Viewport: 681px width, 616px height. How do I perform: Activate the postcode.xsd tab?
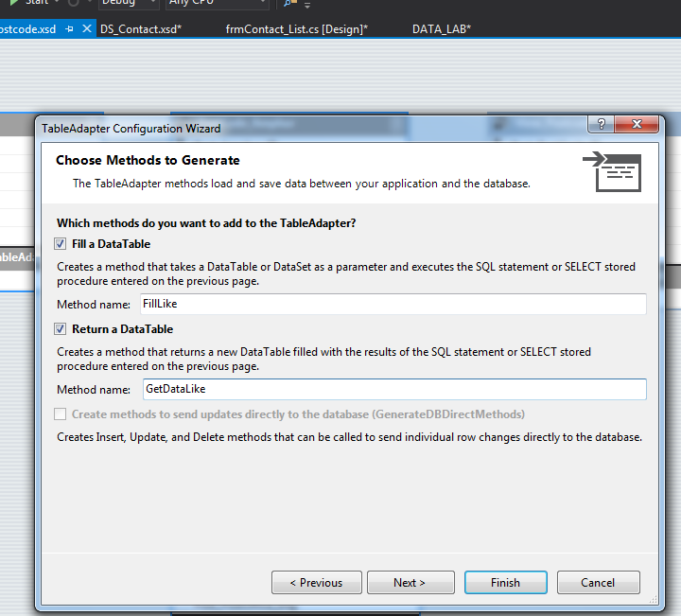tap(28, 29)
